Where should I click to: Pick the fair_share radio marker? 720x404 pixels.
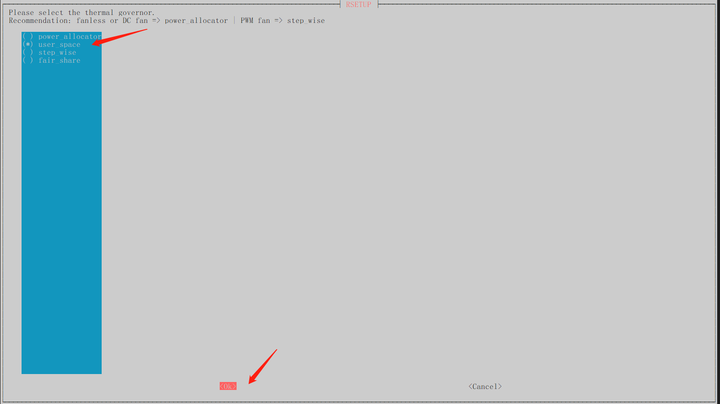[28, 61]
